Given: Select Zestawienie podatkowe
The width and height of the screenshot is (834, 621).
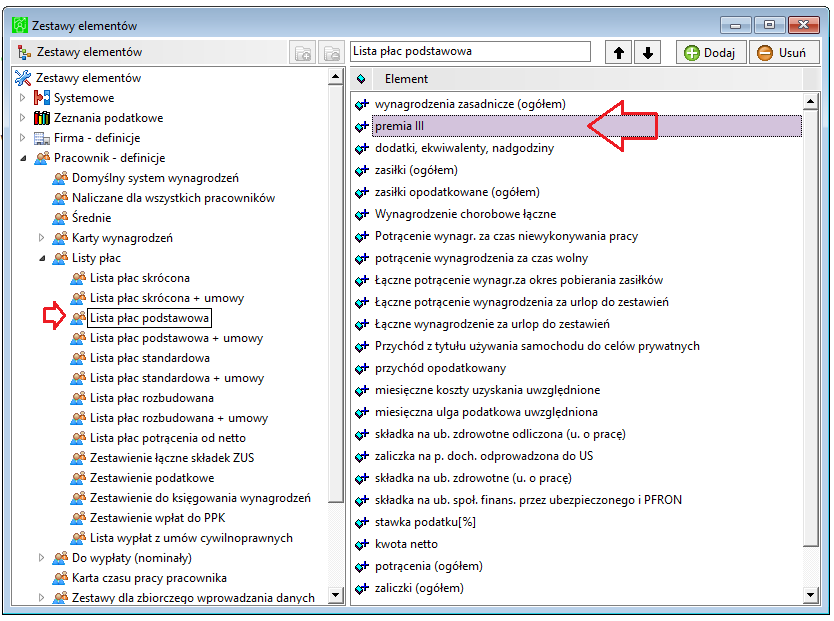Looking at the screenshot, I should 152,478.
